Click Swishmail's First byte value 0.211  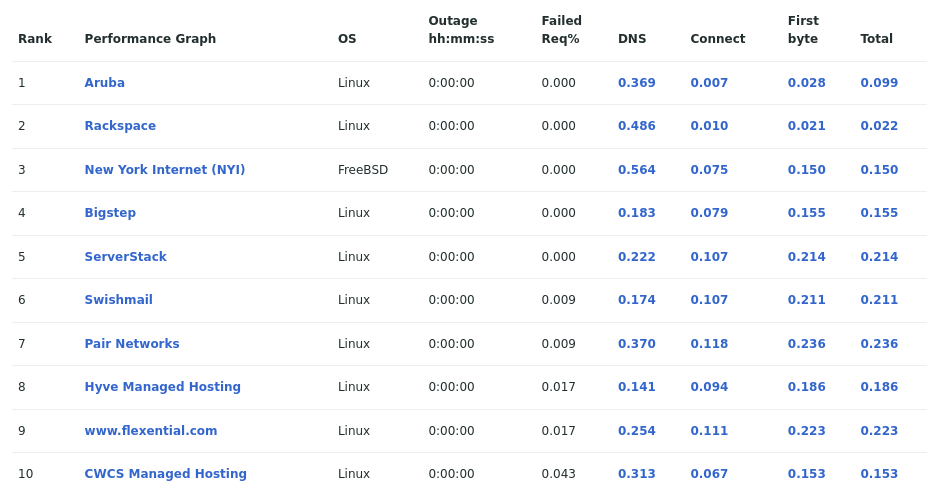(x=807, y=299)
